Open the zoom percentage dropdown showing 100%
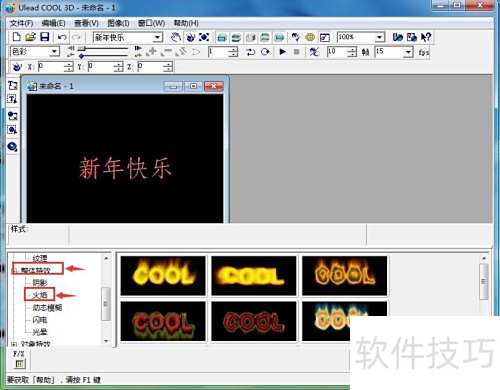500x390 pixels. coord(379,37)
